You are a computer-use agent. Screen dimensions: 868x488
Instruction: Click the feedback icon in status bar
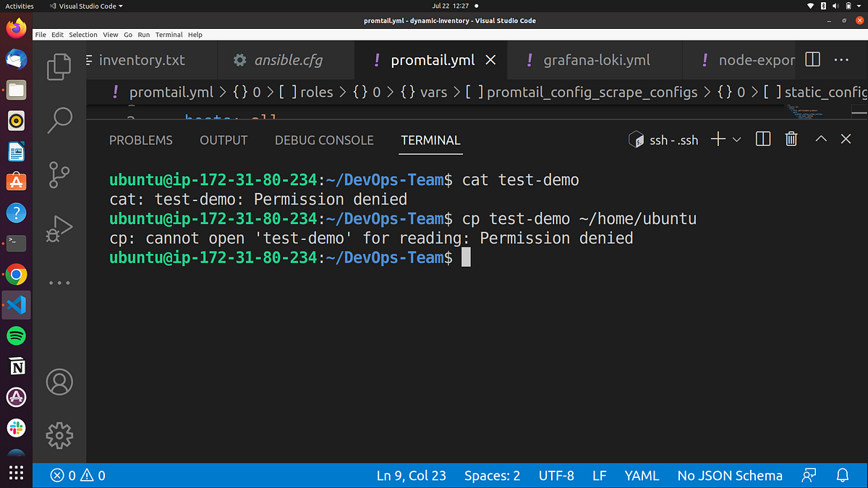(809, 476)
